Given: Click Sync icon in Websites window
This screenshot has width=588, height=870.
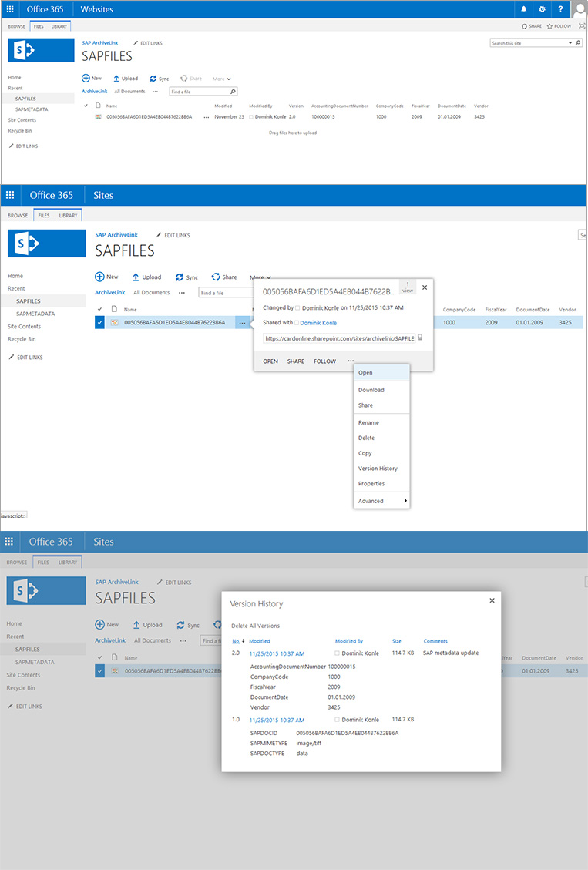Looking at the screenshot, I should pyautogui.click(x=153, y=79).
